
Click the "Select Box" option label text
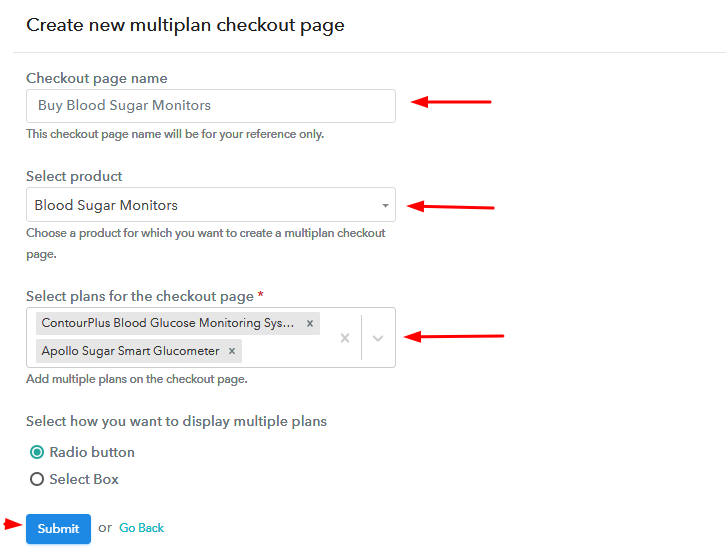click(x=84, y=479)
